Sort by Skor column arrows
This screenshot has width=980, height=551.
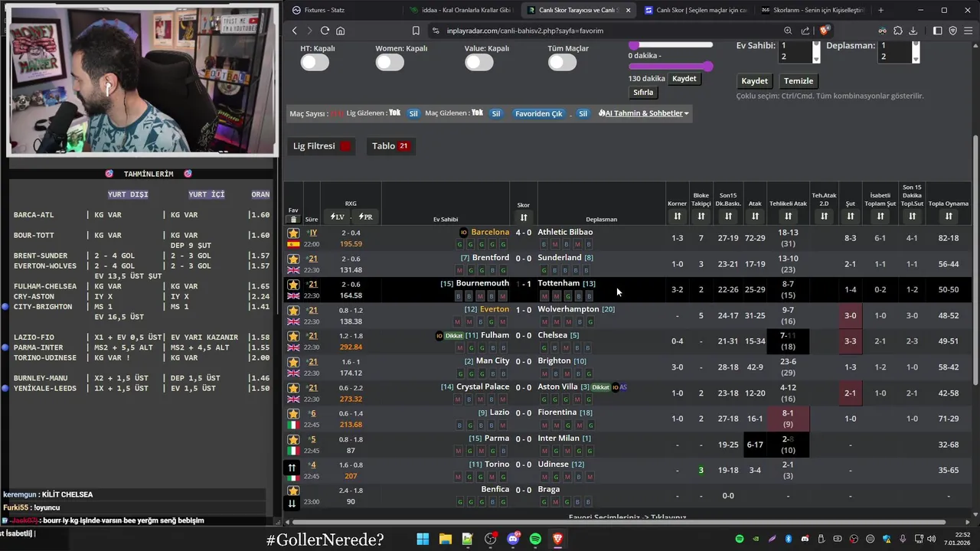[x=524, y=217]
